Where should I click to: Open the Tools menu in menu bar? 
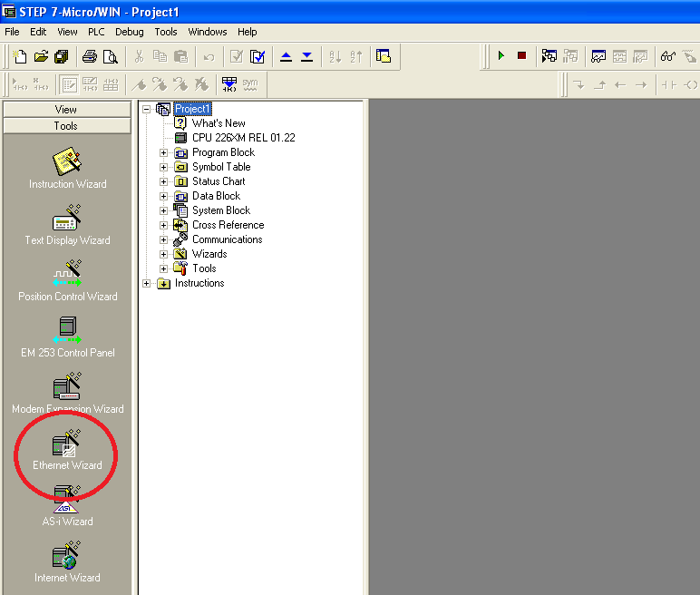point(166,32)
